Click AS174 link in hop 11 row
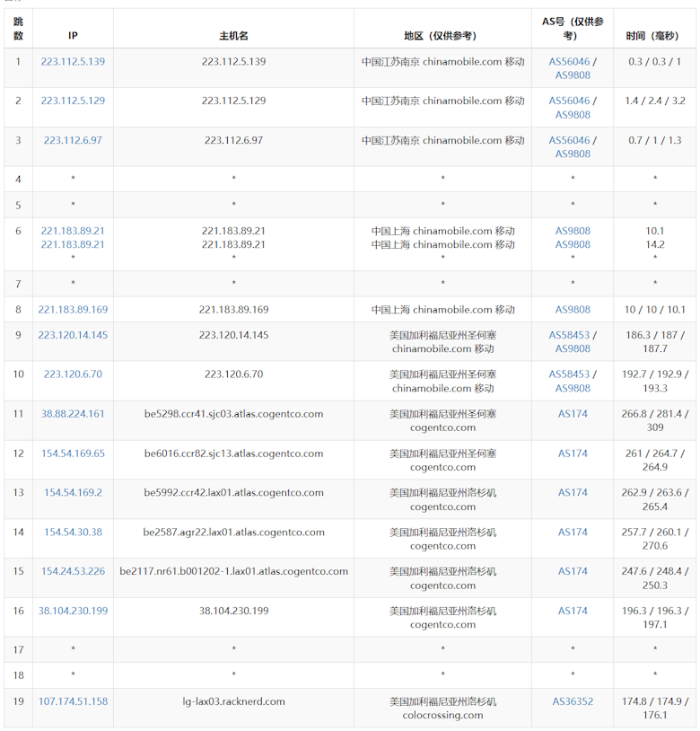The height and width of the screenshot is (731, 700). (573, 414)
